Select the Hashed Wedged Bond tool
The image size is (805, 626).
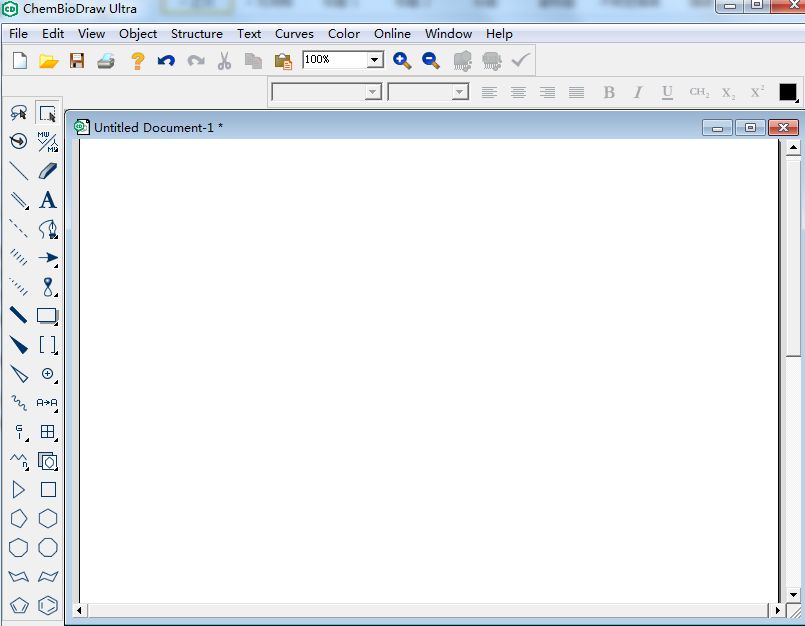coord(19,287)
